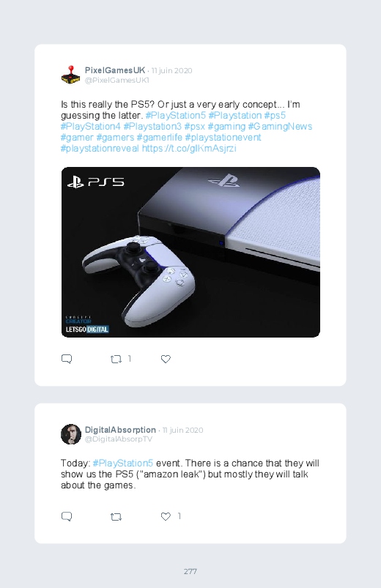This screenshot has width=381, height=588.
Task: Visit the DigitalAbsorption profile name
Action: [120, 430]
